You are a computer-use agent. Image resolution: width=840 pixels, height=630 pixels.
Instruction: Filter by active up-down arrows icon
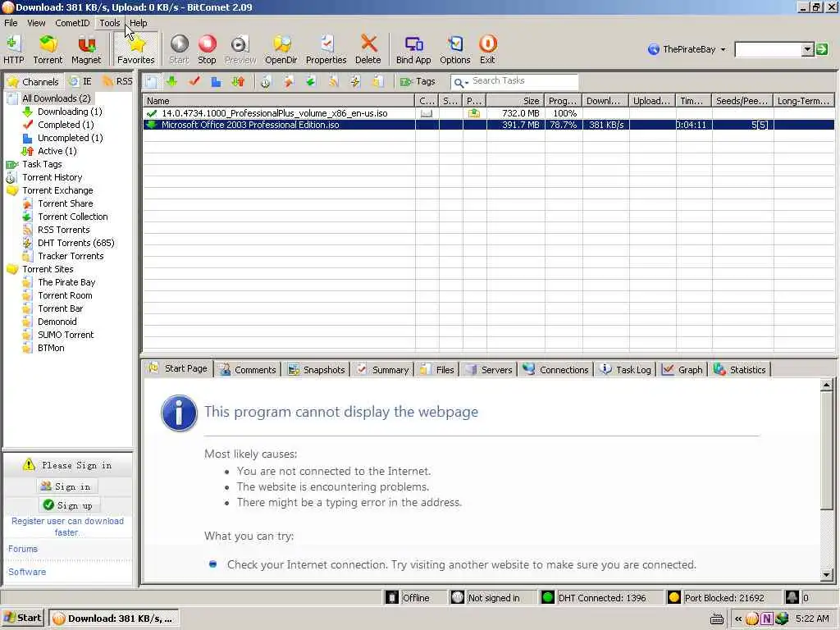(238, 81)
